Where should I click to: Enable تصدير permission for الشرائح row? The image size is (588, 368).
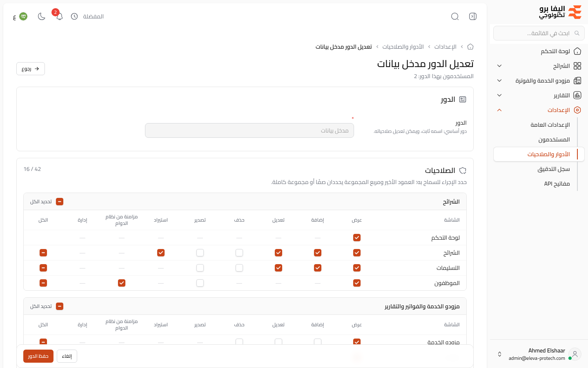tap(200, 253)
